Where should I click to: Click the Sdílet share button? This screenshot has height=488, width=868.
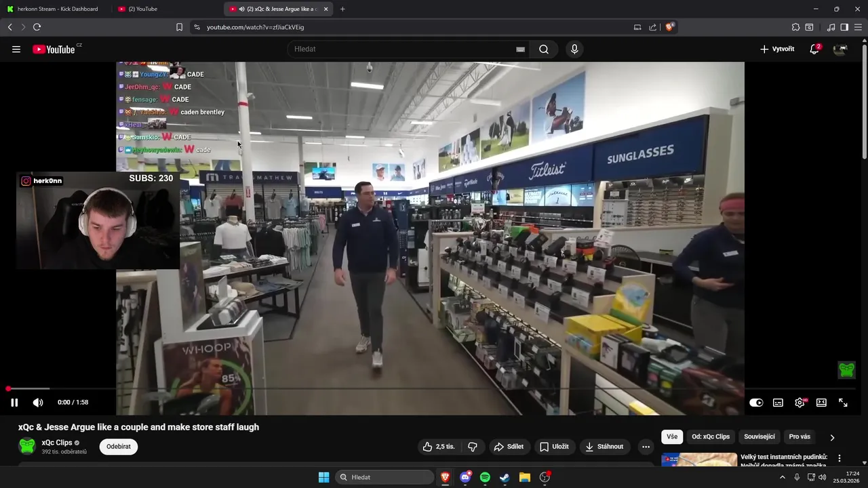509,447
